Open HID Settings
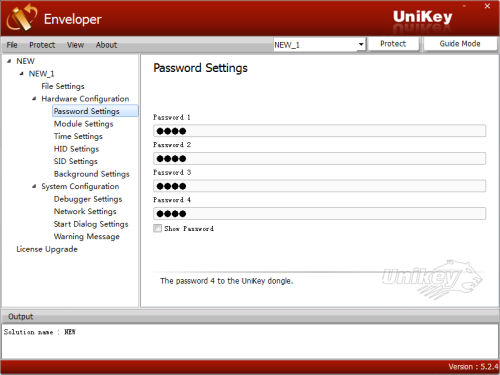Viewport: 500px width, 375px height. [76, 149]
